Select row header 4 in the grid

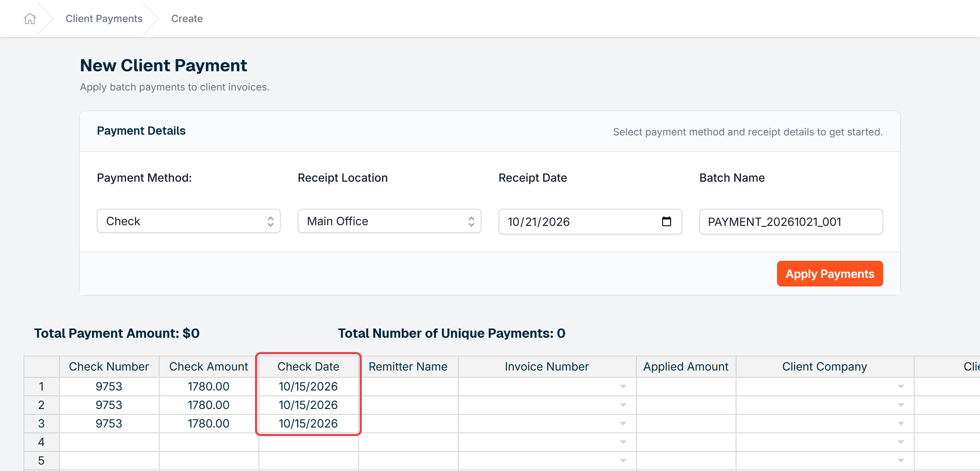[x=41, y=442]
